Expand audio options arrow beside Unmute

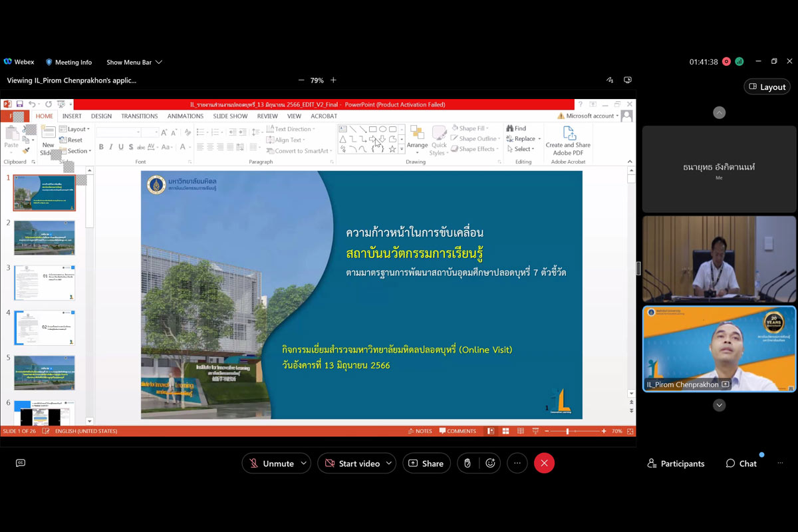(x=304, y=464)
